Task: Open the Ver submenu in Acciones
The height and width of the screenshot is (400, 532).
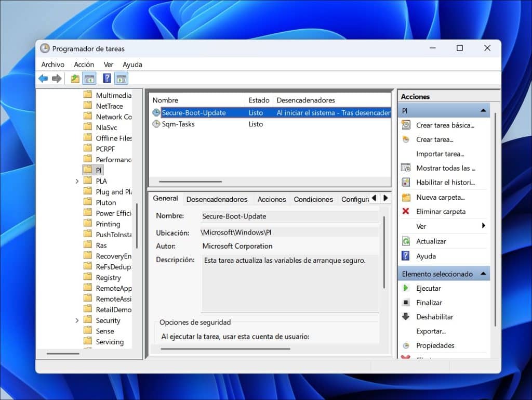Action: (421, 226)
